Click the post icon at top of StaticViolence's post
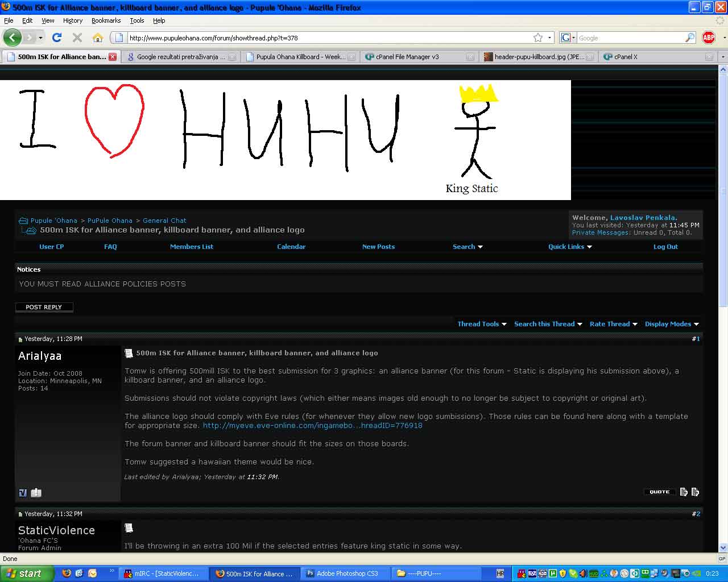This screenshot has width=728, height=582. point(129,528)
